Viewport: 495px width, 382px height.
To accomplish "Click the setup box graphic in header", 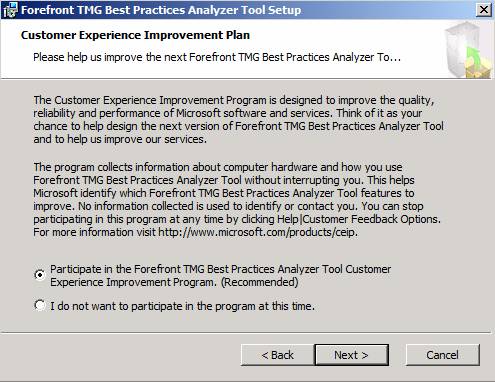I will point(468,50).
